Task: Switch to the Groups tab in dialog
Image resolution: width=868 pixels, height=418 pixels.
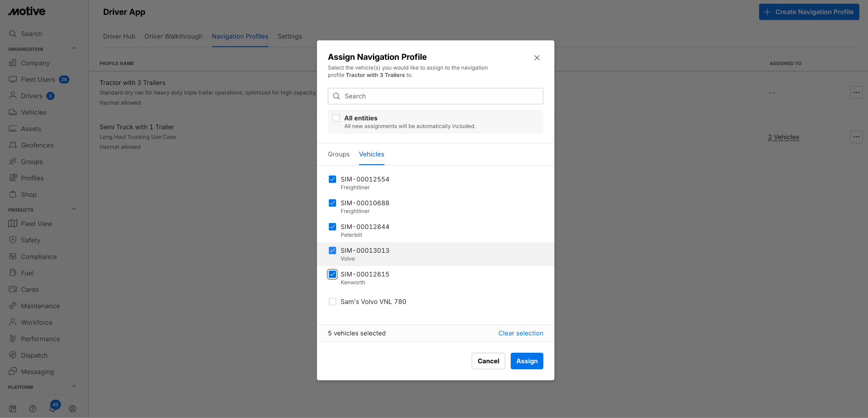Action: coord(339,154)
